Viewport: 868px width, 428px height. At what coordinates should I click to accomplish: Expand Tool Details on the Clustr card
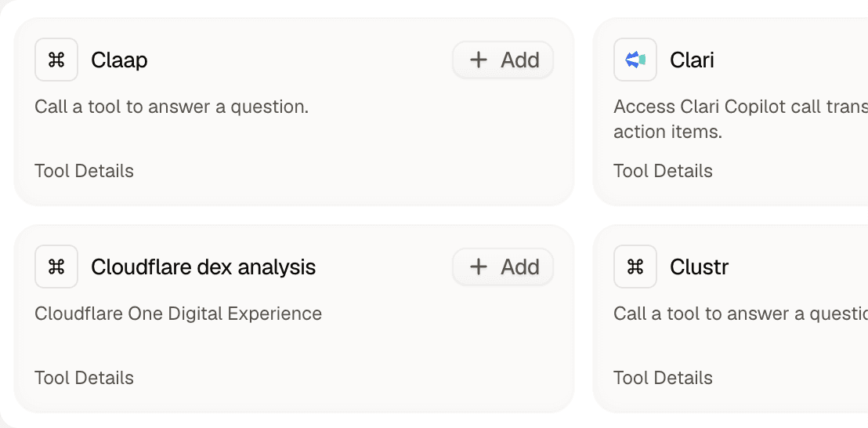pos(664,378)
